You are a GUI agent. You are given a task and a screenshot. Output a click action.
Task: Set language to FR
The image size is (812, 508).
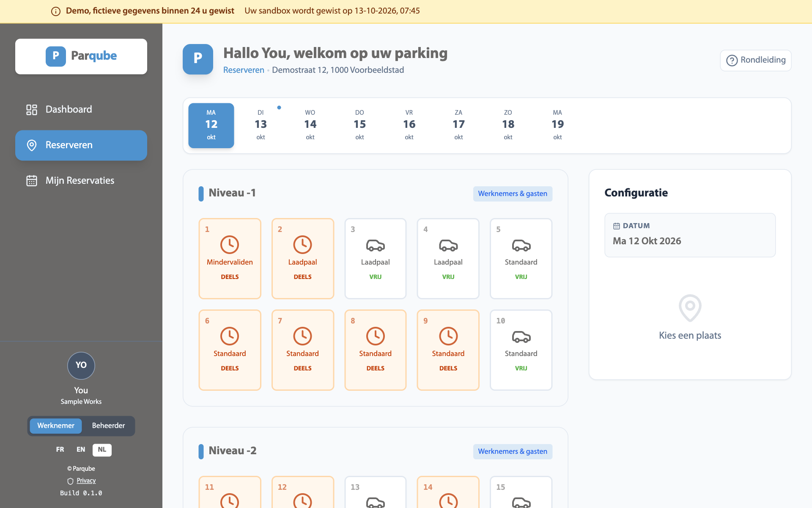tap(60, 450)
